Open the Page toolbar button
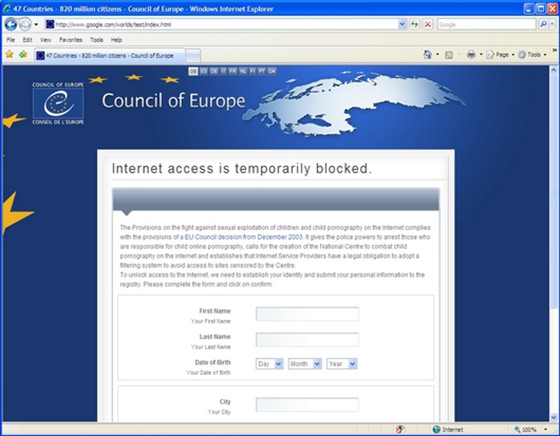Viewport: 560px width, 436px height. tap(500, 55)
